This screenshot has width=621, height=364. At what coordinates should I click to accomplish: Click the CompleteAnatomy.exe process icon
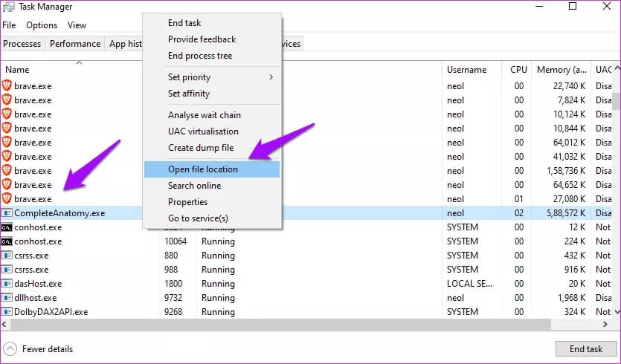coord(7,213)
